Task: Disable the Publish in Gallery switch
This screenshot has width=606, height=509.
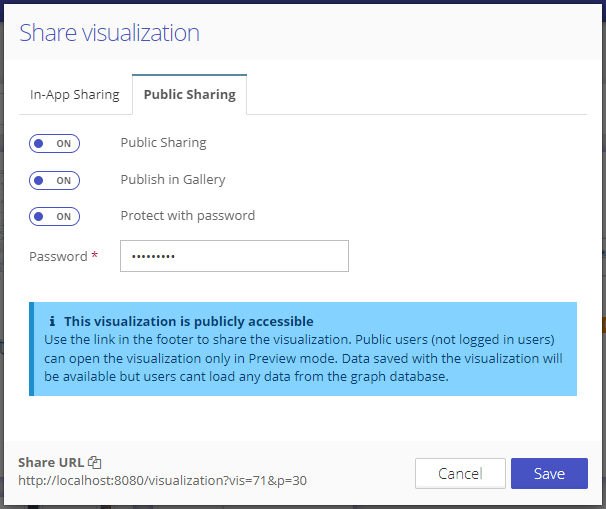Action: click(x=54, y=180)
